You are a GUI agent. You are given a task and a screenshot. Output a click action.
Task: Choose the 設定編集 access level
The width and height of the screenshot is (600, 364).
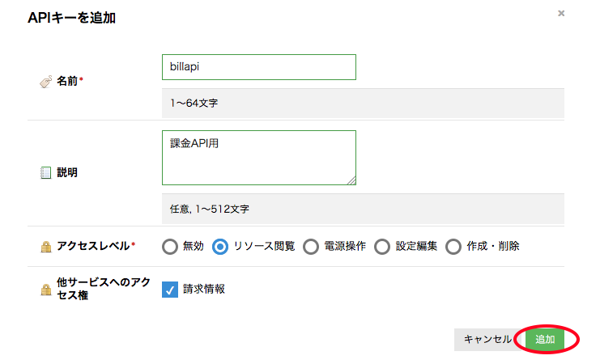tap(382, 247)
